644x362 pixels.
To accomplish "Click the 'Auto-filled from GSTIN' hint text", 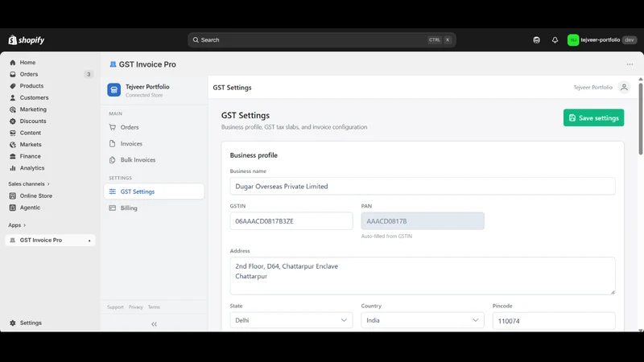I will (386, 237).
